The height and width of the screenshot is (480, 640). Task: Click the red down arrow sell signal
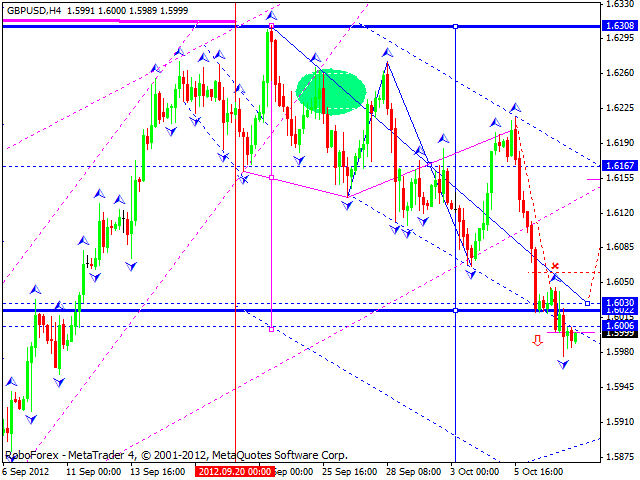538,341
